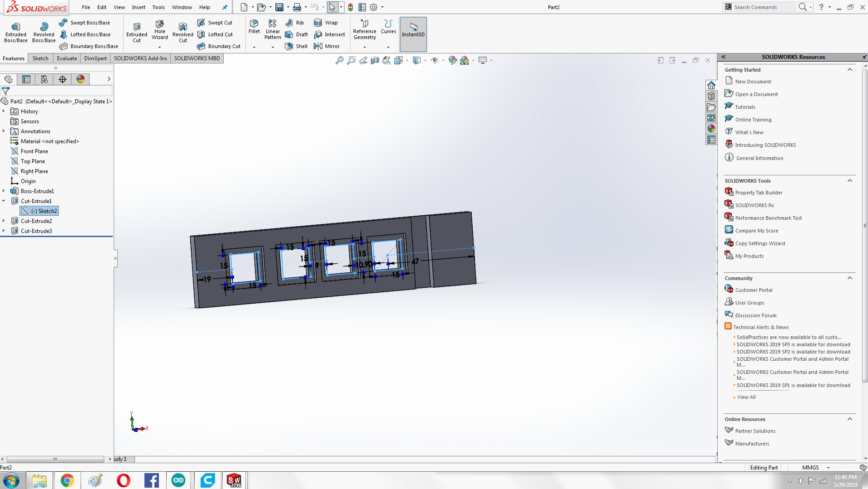
Task: Collapse the SOLIDWORKS Tools section
Action: coord(850,181)
